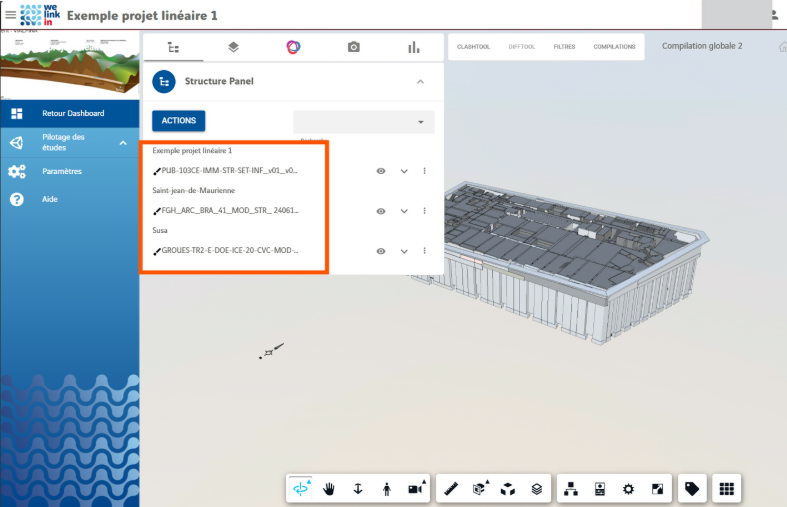Toggle visibility of PUB-103CE-IMM-STR model

[x=381, y=171]
